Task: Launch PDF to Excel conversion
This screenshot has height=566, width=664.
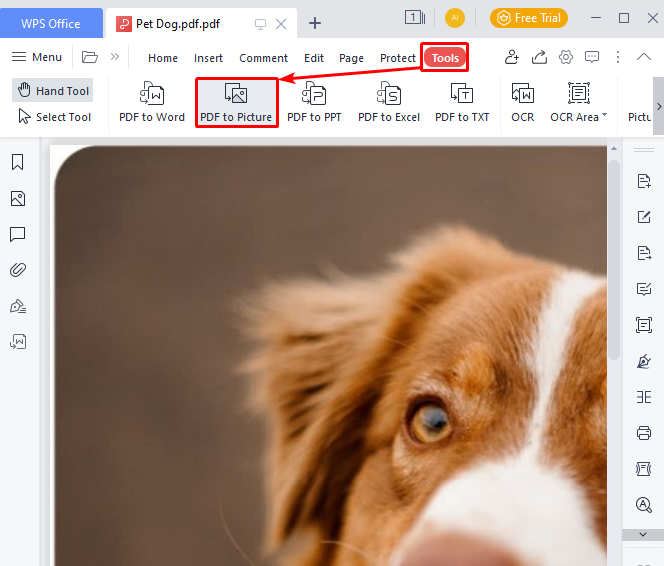Action: point(389,102)
